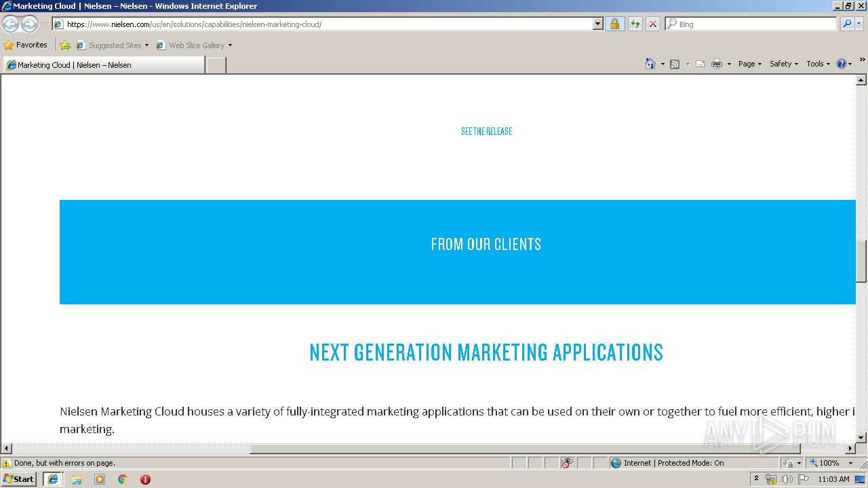Click the vertical scrollbar down arrow
This screenshot has width=868, height=488.
pos(861,438)
